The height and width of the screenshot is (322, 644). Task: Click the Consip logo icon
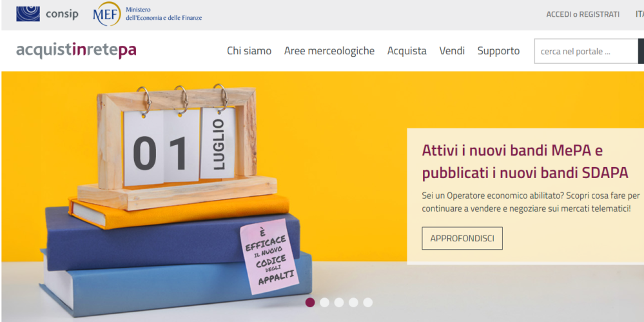click(28, 14)
